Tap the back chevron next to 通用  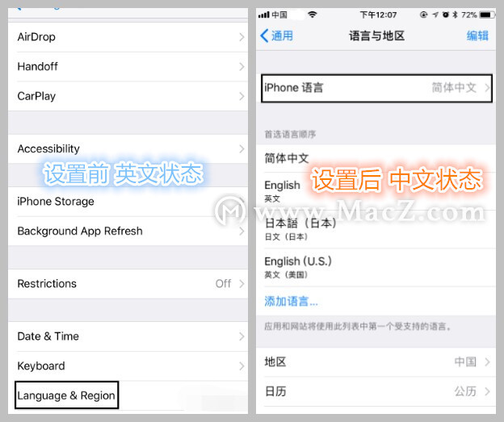pyautogui.click(x=264, y=36)
